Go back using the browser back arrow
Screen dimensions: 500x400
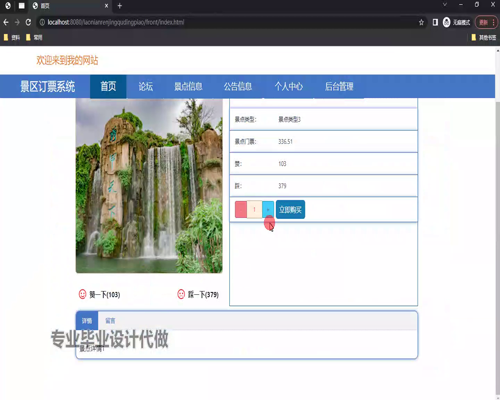6,22
